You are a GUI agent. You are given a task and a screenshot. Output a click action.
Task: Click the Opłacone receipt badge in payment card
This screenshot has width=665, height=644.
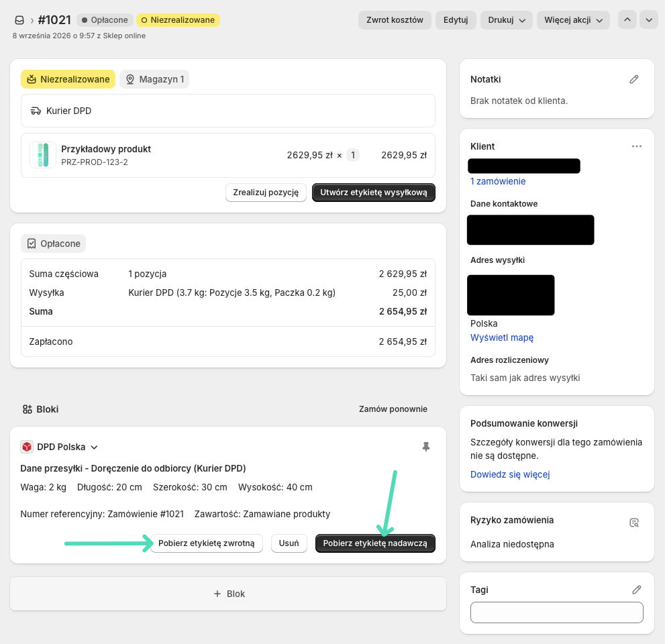click(x=54, y=244)
